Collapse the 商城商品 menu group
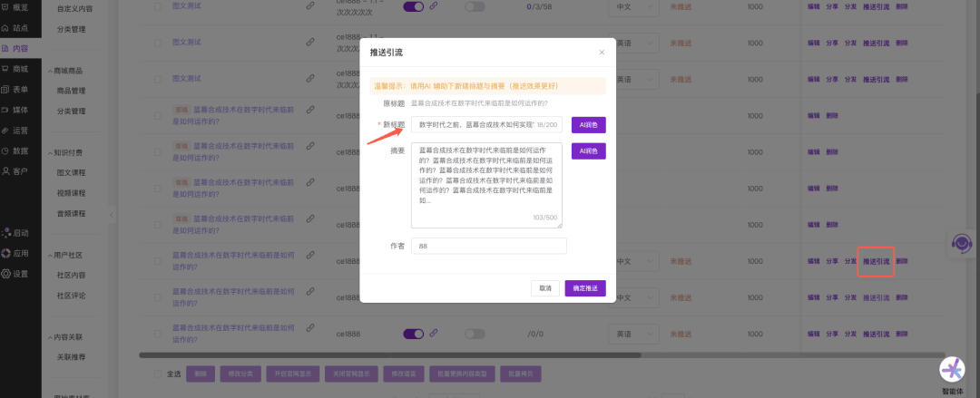This screenshot has height=398, width=980. (x=65, y=71)
